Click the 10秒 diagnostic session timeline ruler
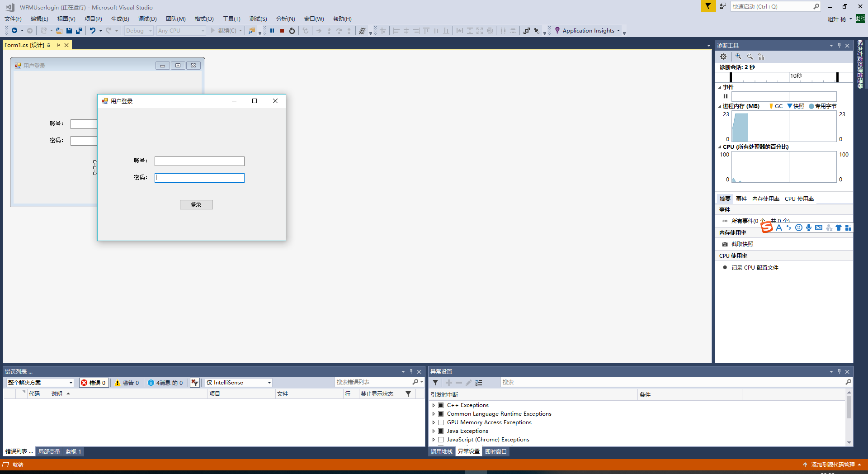 796,77
